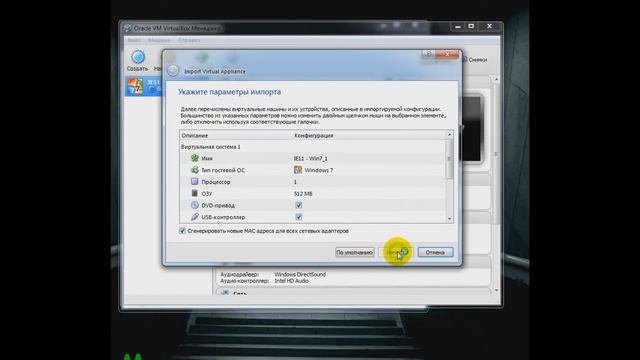Click the processor count value 1
The height and width of the screenshot is (360, 640).
295,182
